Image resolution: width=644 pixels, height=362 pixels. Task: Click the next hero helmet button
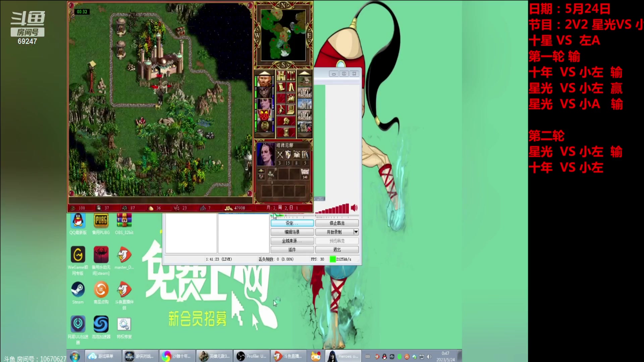tap(286, 121)
